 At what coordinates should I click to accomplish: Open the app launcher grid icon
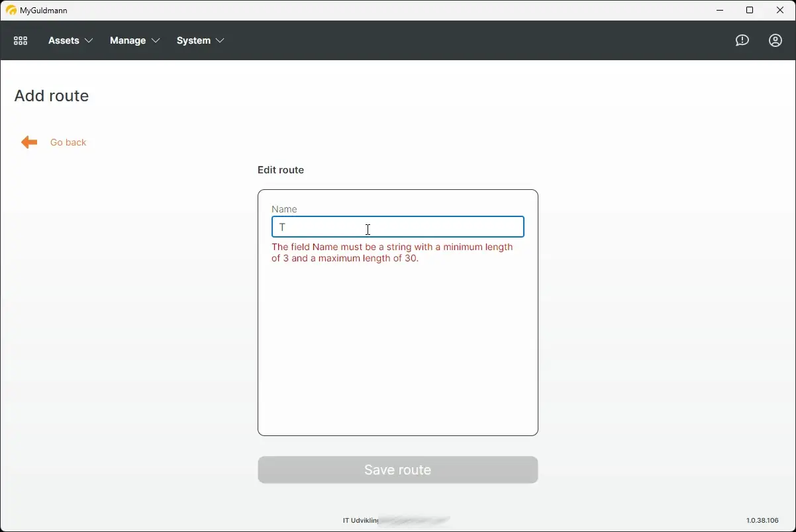(20, 40)
